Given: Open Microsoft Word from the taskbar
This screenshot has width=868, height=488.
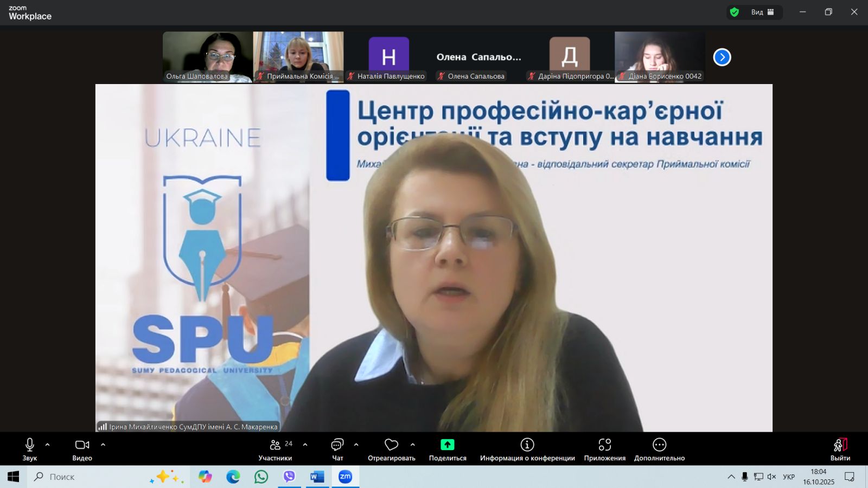Looking at the screenshot, I should (317, 477).
